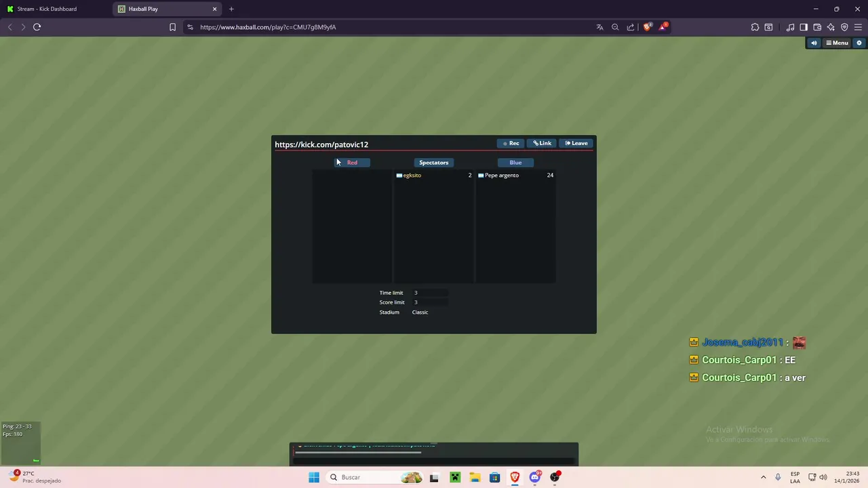This screenshot has height=488, width=868.
Task: Open File Explorer from taskbar
Action: [475, 477]
